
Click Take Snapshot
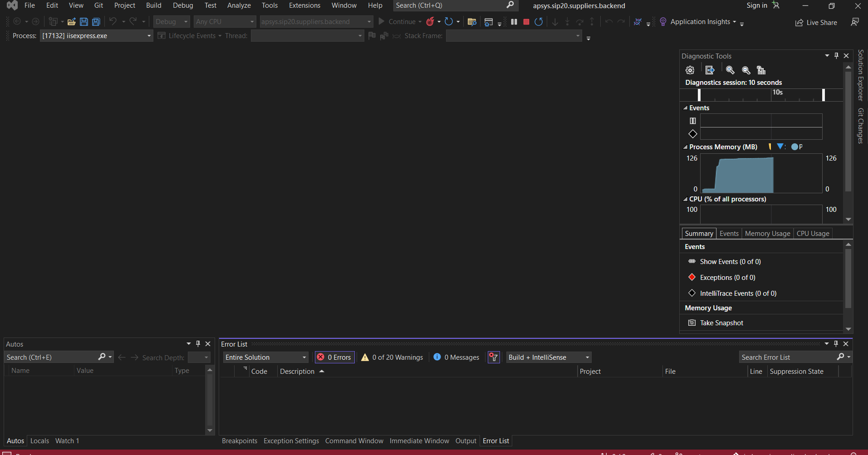[721, 323]
